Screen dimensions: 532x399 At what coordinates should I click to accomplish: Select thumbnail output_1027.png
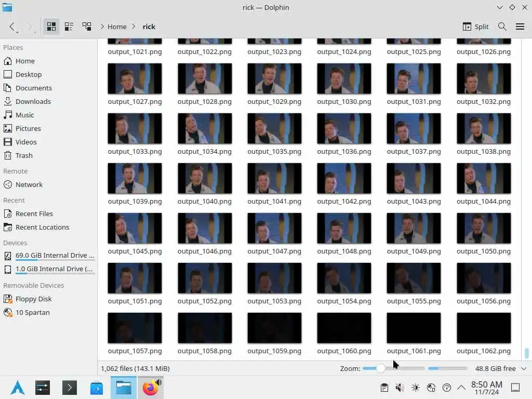135,78
